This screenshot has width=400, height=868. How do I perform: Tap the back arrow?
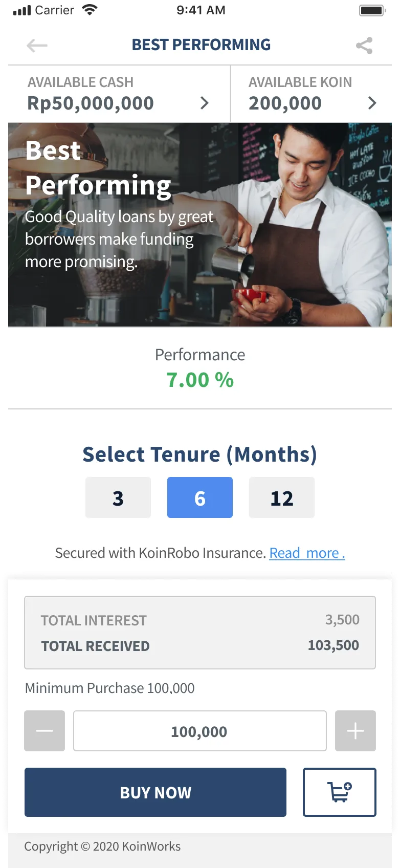pos(36,46)
